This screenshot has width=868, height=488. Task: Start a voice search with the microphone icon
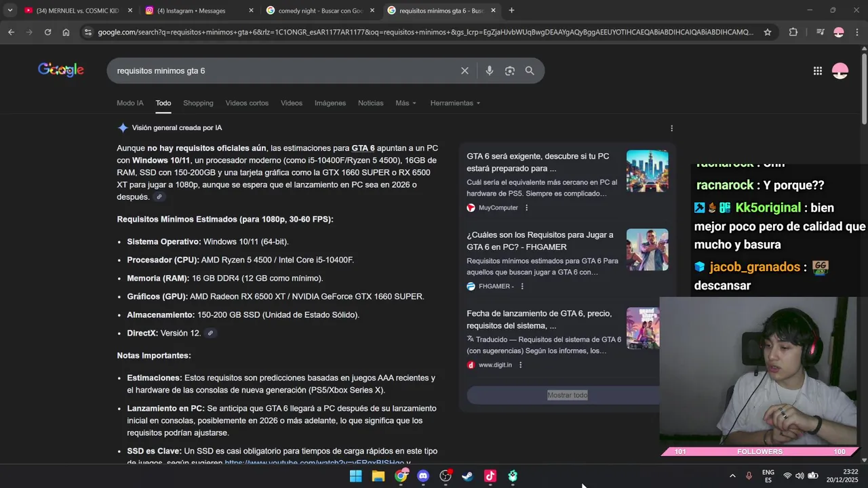(x=490, y=70)
